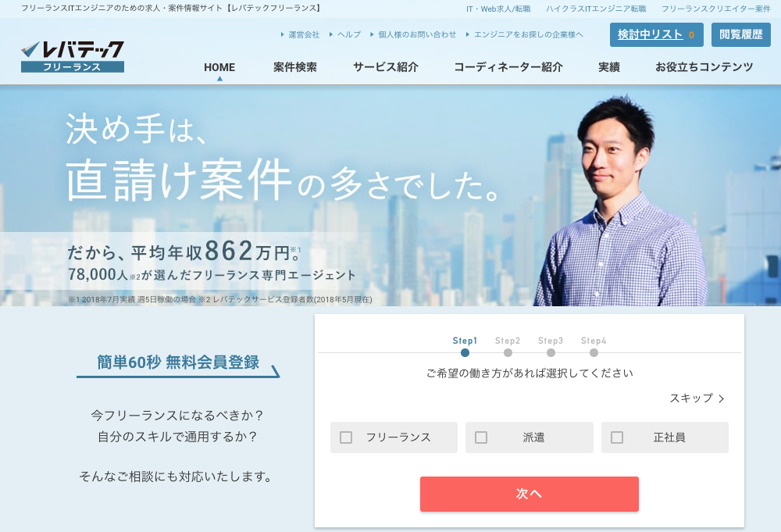Go to コーディネーター紹介 menu item
This screenshot has height=532, width=781.
click(508, 67)
